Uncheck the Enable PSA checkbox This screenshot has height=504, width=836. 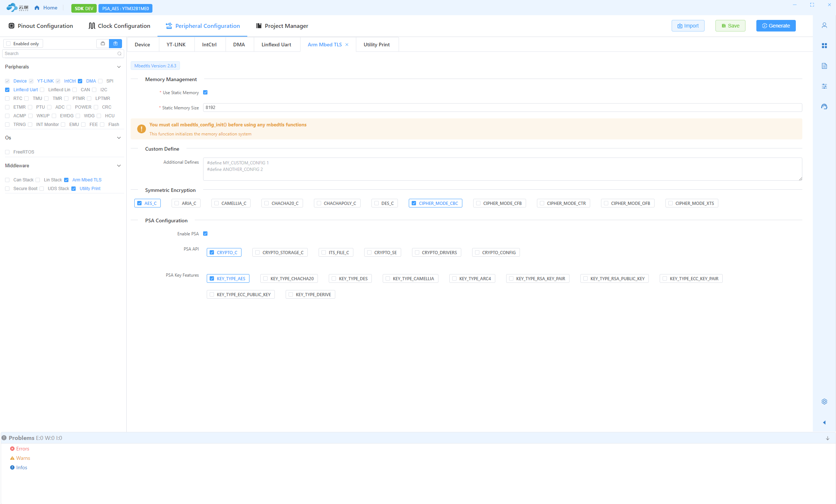coord(205,234)
